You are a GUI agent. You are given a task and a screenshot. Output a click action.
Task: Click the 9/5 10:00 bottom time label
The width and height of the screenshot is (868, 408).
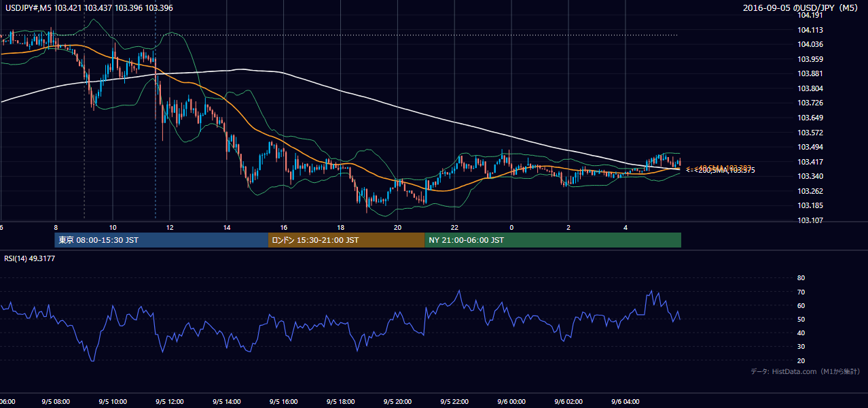point(113,401)
